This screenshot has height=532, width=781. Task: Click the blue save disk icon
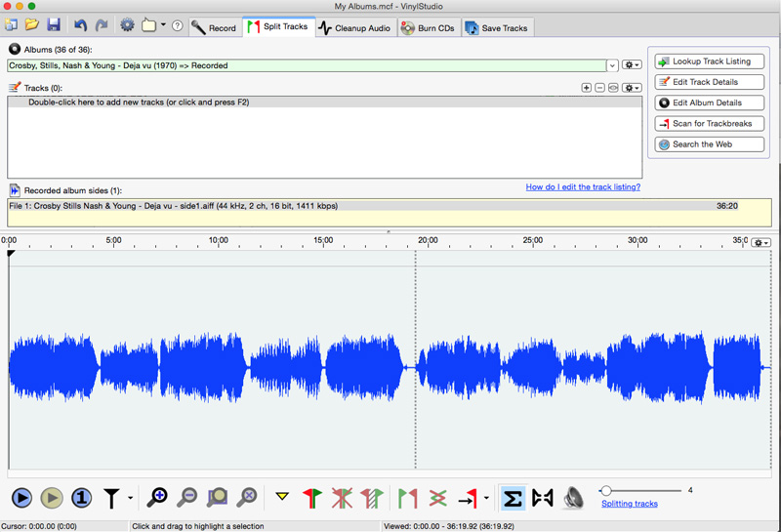[x=54, y=25]
